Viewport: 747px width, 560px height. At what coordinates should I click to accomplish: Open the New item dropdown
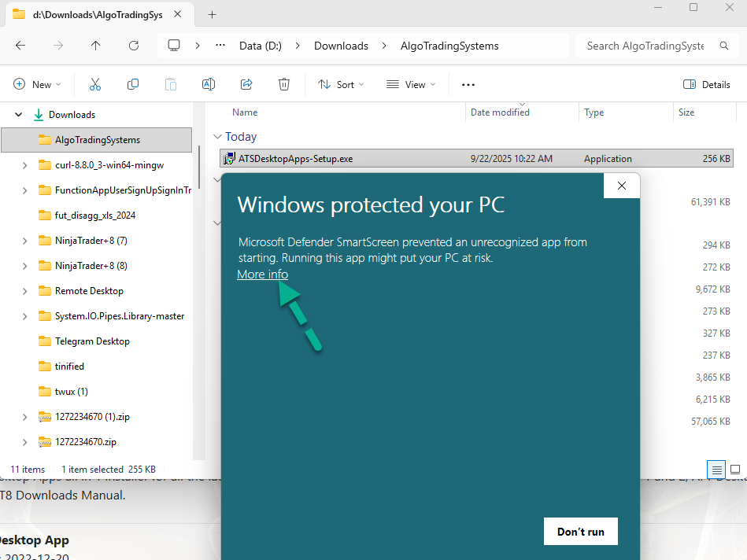[x=38, y=85]
